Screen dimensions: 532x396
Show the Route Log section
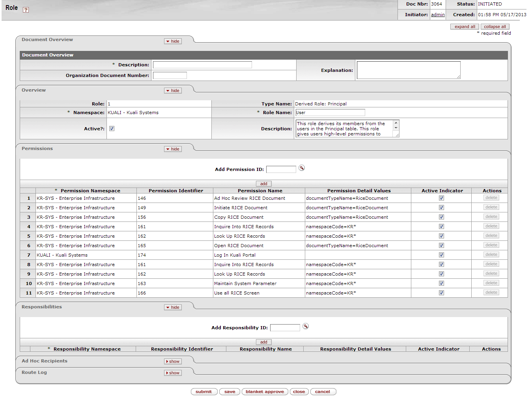(x=173, y=373)
